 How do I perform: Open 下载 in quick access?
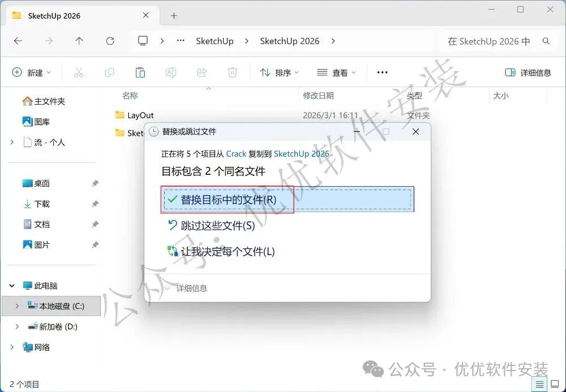[x=36, y=204]
